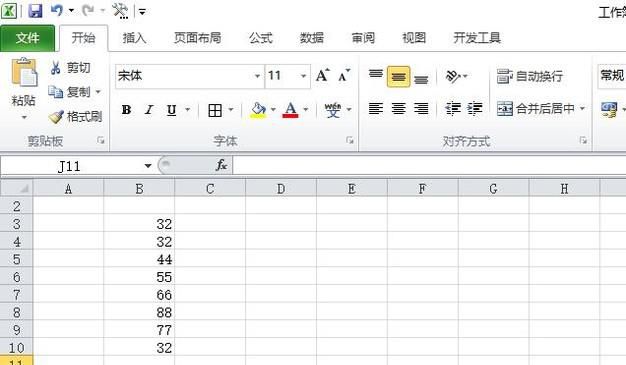Image resolution: width=626 pixels, height=365 pixels.
Task: Open the underline style dropdown arrow
Action: (187, 109)
